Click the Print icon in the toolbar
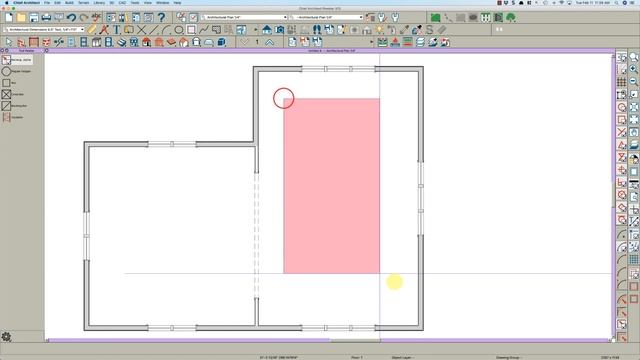 coord(47,18)
